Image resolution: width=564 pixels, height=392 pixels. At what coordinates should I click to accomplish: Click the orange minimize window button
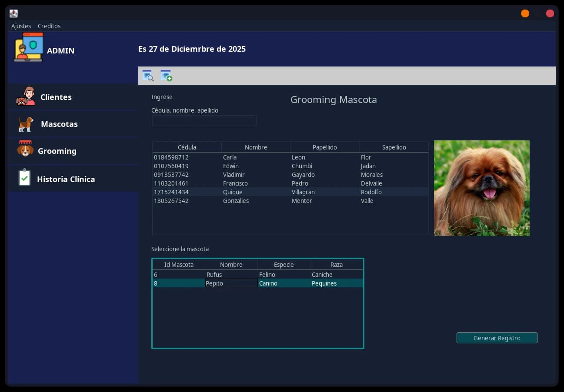pyautogui.click(x=525, y=13)
